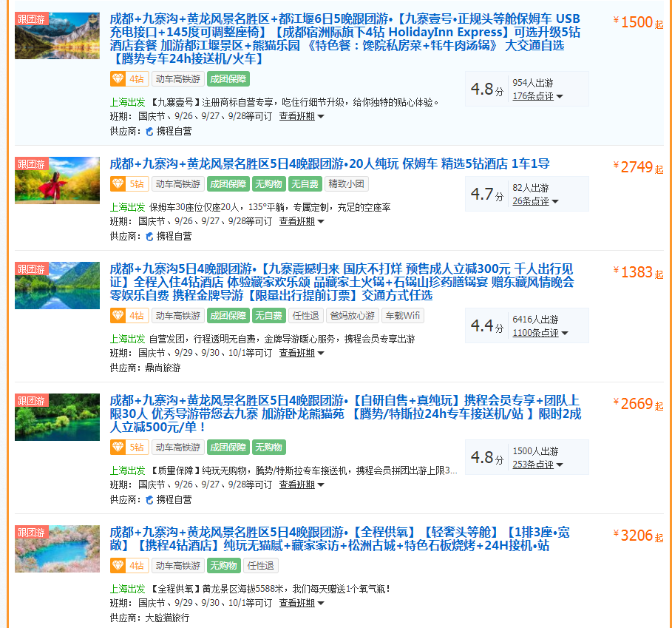The width and height of the screenshot is (672, 628).
Task: Click the 携程自营 supplier icon on the ¥1500 tour
Action: tap(150, 131)
